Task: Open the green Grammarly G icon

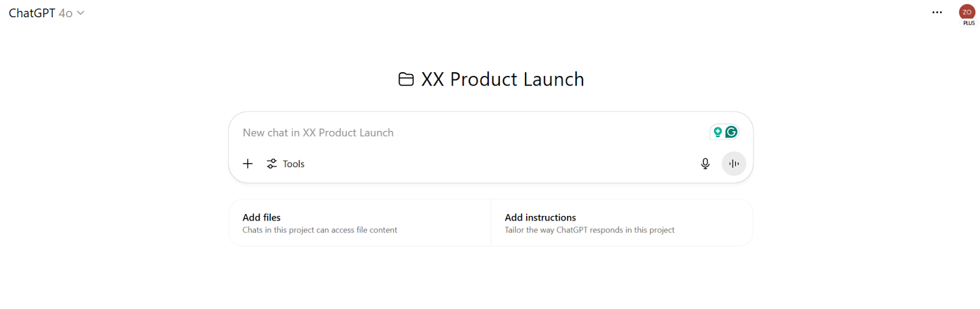Action: tap(731, 132)
